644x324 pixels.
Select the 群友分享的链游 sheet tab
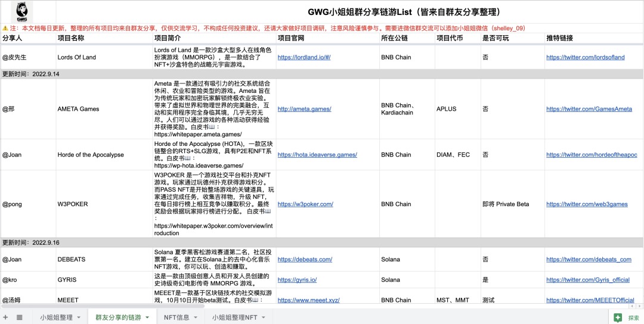(x=118, y=317)
